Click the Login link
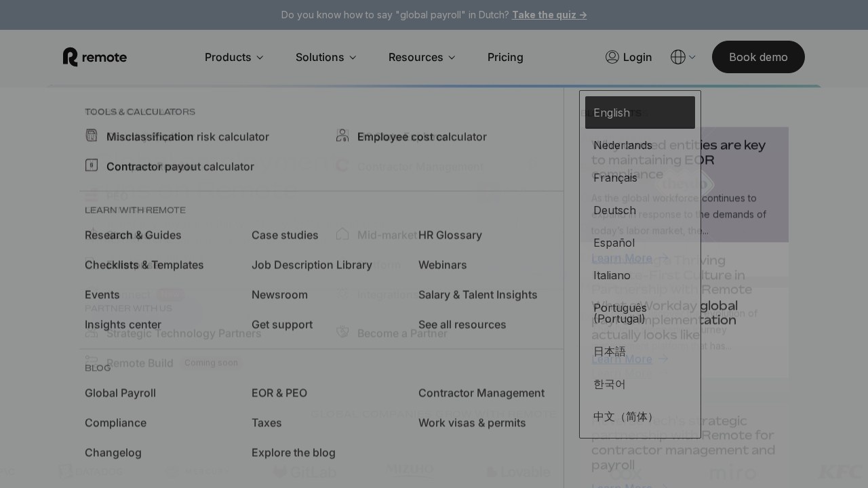The height and width of the screenshot is (488, 868). (x=637, y=57)
